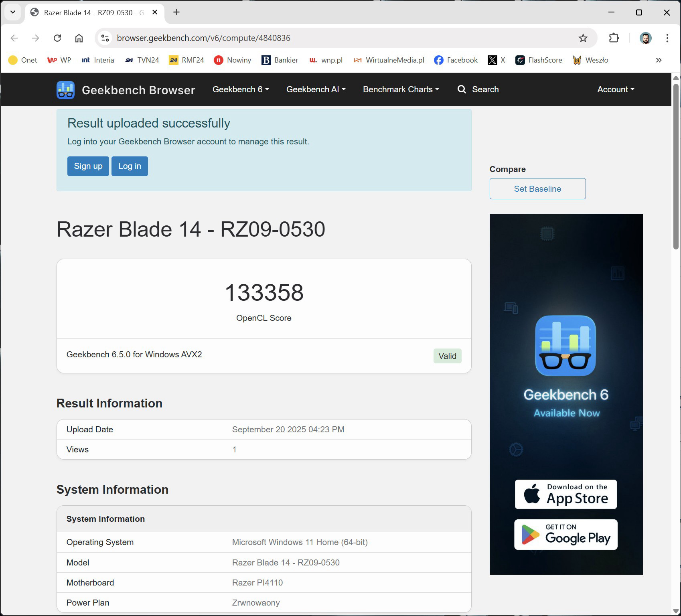
Task: Open the Interia bookmark
Action: pyautogui.click(x=98, y=60)
